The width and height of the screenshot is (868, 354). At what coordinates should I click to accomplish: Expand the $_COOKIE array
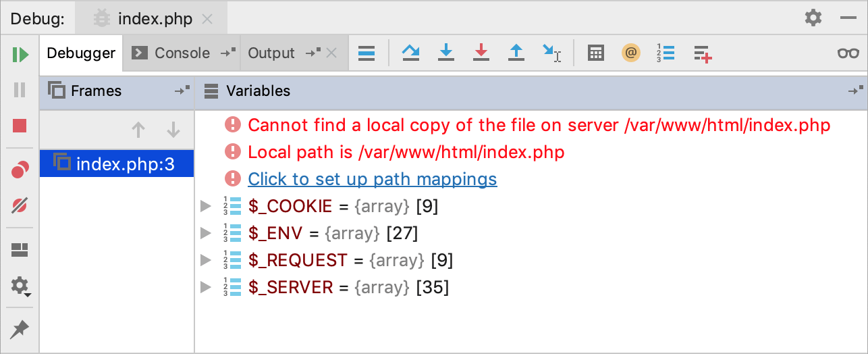pyautogui.click(x=207, y=206)
